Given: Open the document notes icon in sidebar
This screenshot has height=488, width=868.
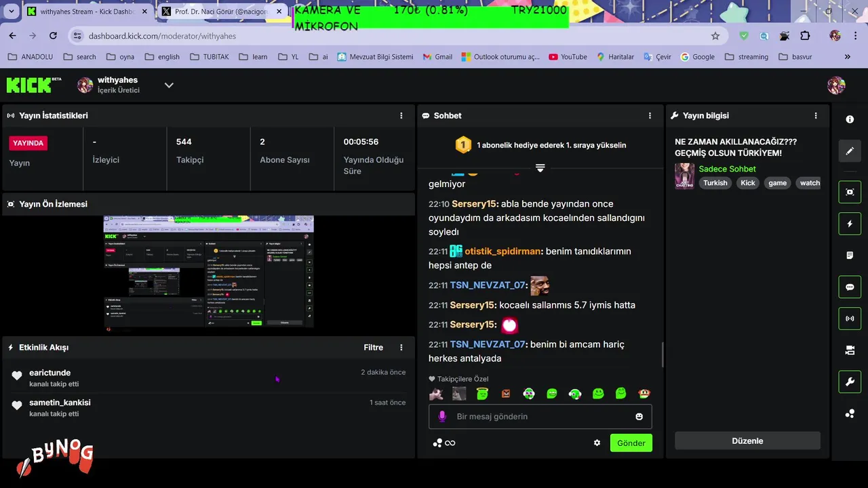Looking at the screenshot, I should coord(850,256).
